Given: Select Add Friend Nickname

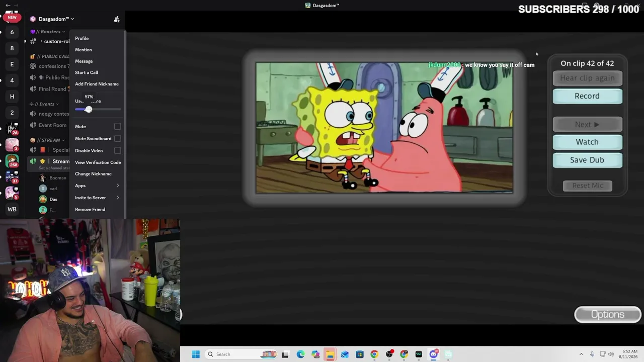Looking at the screenshot, I should coord(97,84).
